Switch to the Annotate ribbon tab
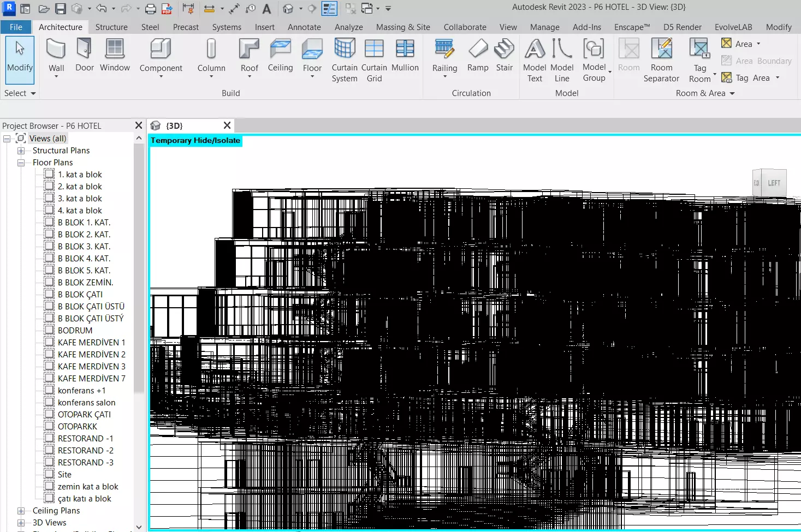The height and width of the screenshot is (532, 801). pos(304,27)
